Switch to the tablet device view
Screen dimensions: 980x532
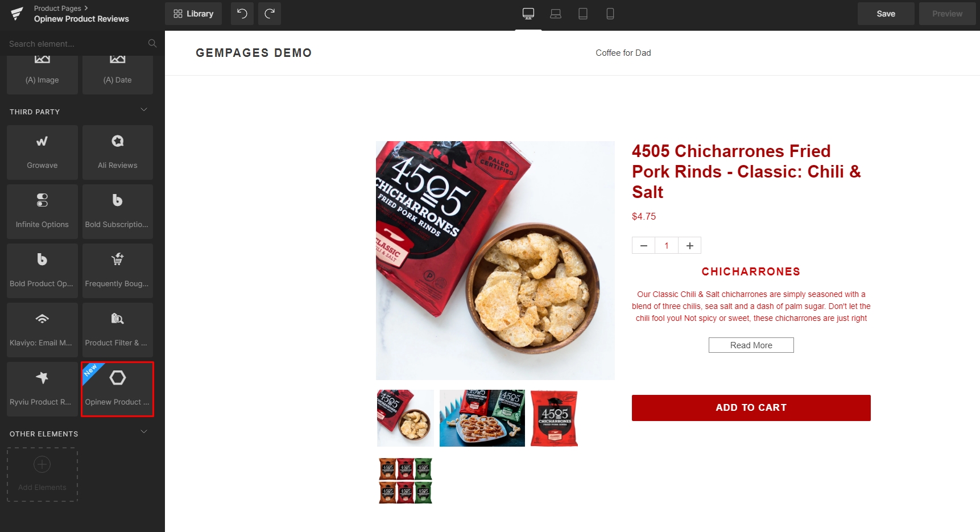pos(583,14)
